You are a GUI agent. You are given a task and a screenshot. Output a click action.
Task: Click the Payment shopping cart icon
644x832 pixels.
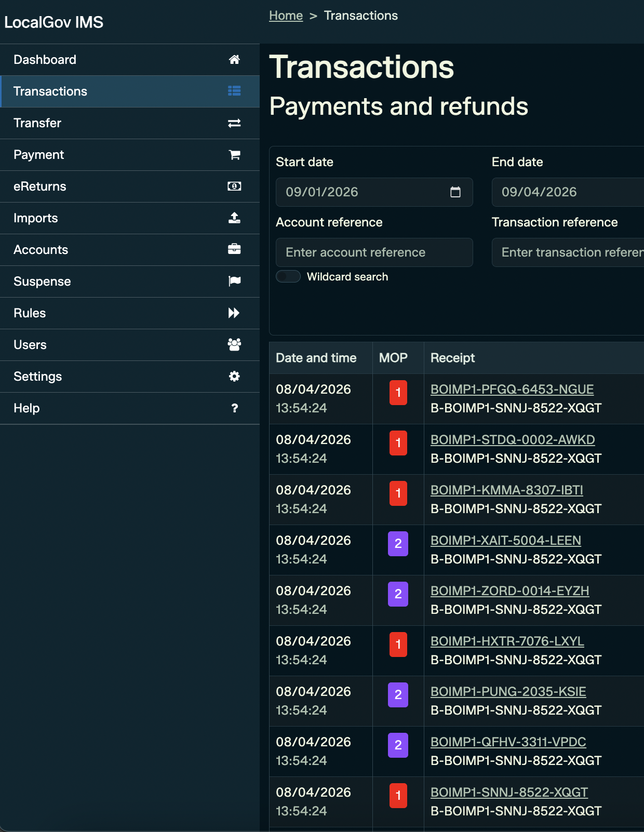(x=234, y=155)
